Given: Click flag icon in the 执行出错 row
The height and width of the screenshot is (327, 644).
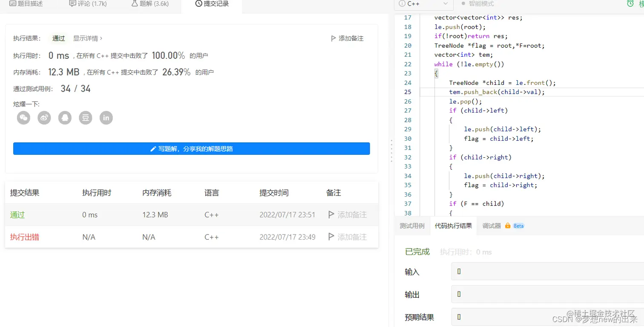Looking at the screenshot, I should pyautogui.click(x=331, y=237).
